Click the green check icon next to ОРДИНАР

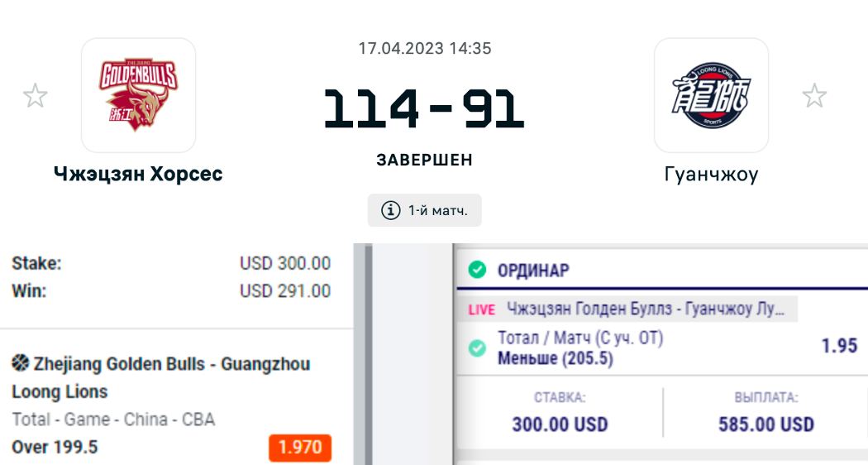[x=477, y=270]
